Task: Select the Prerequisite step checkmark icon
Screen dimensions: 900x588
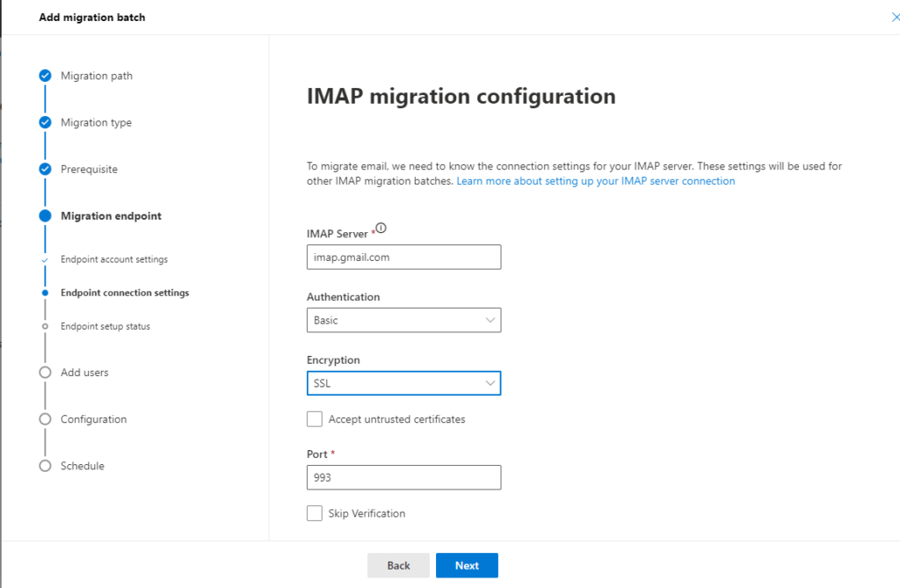Action: pyautogui.click(x=45, y=169)
